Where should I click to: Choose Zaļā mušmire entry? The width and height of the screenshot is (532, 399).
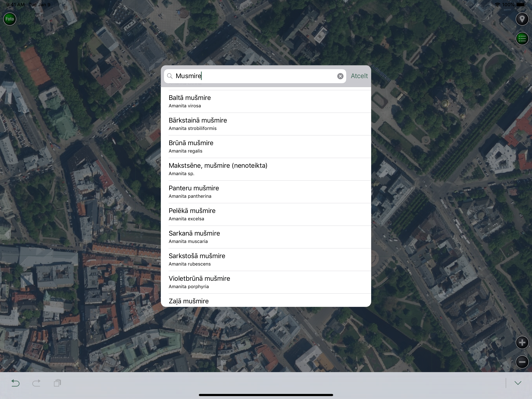(266, 300)
